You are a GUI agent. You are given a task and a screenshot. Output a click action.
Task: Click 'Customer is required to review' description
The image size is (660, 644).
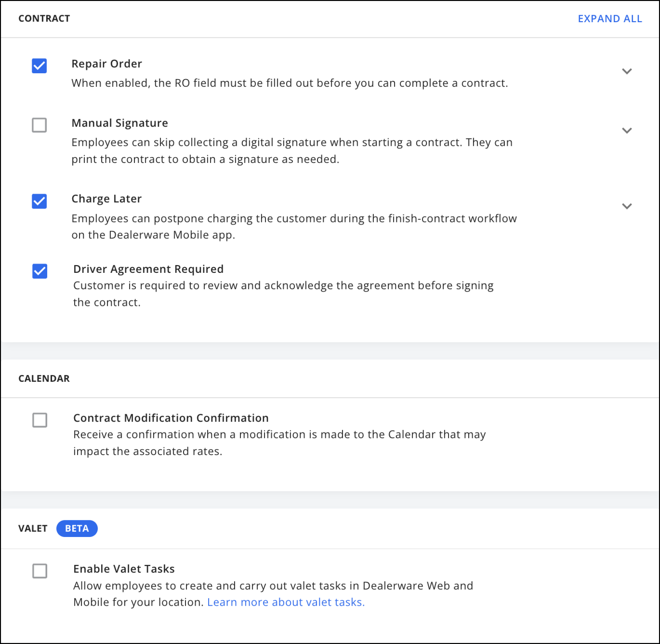click(x=283, y=294)
